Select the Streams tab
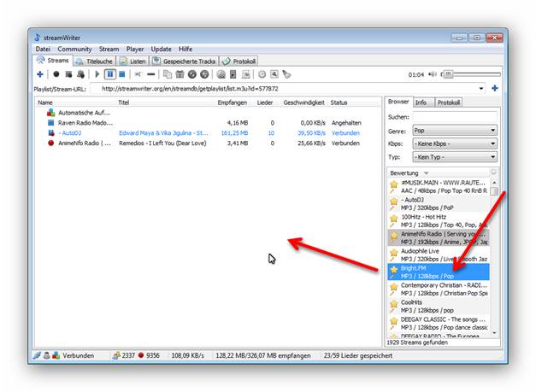This screenshot has height=392, width=536. 53,61
